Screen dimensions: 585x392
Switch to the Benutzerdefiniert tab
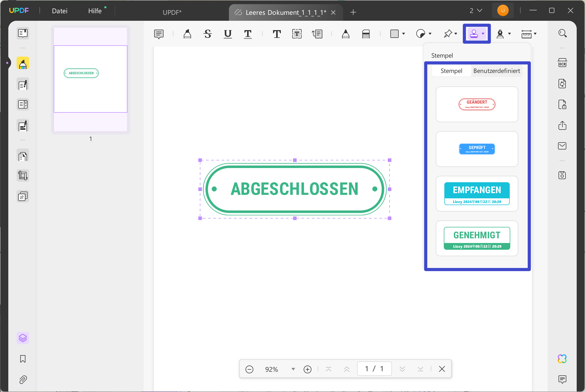(x=496, y=71)
